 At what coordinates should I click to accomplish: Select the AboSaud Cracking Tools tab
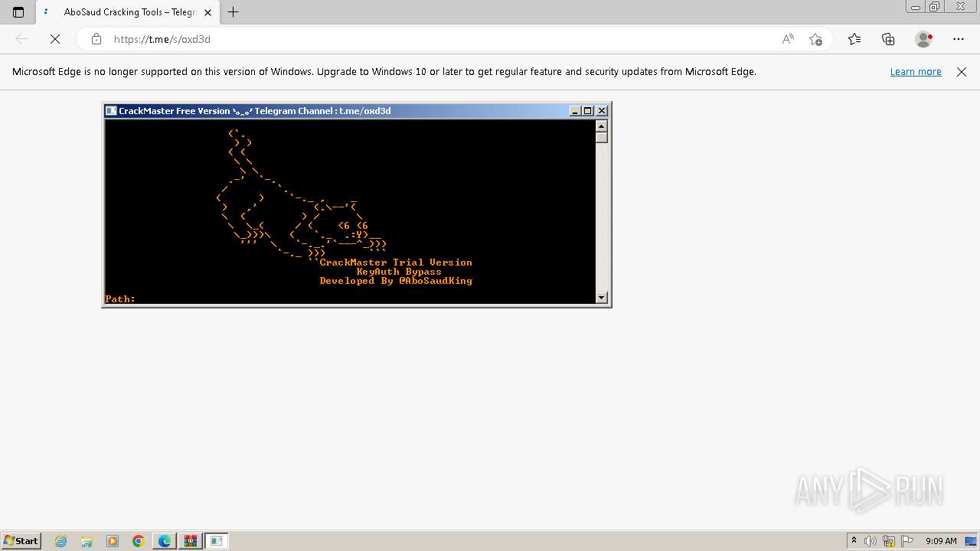click(x=127, y=12)
